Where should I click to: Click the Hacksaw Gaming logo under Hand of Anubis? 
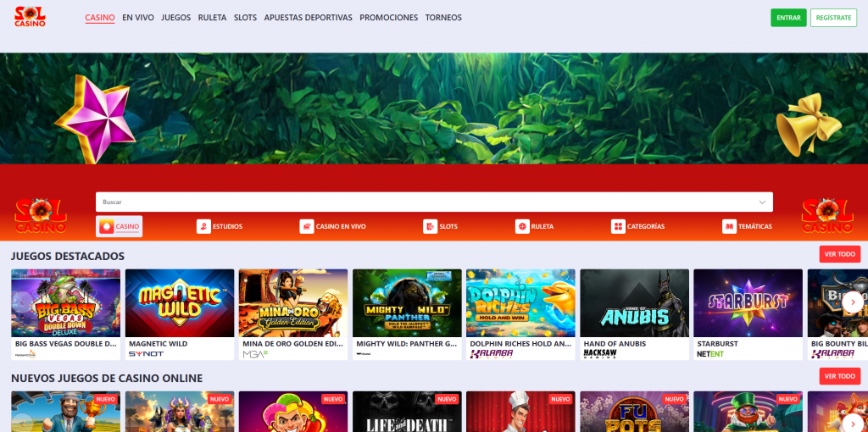coord(601,354)
